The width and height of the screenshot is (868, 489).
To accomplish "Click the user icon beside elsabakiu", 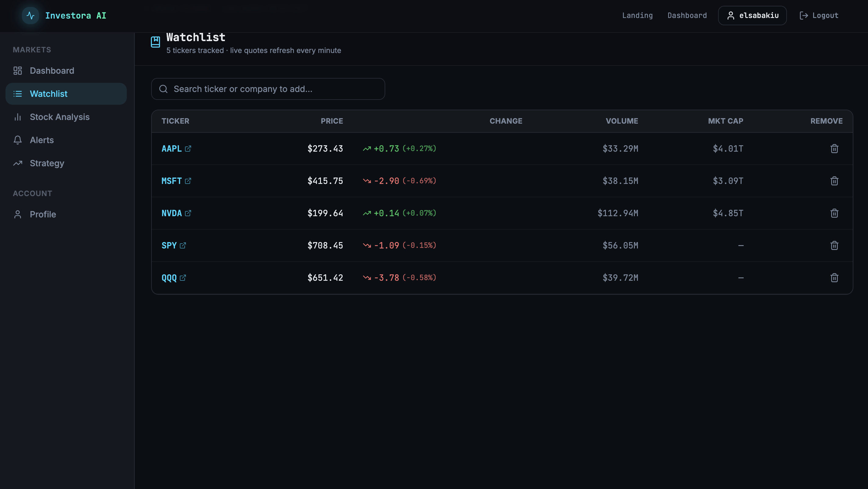I will point(731,16).
